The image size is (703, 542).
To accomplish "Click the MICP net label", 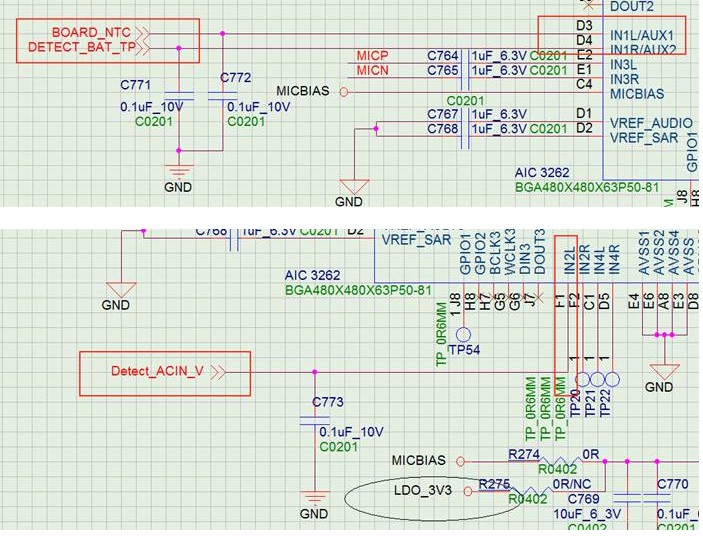I will [x=373, y=56].
